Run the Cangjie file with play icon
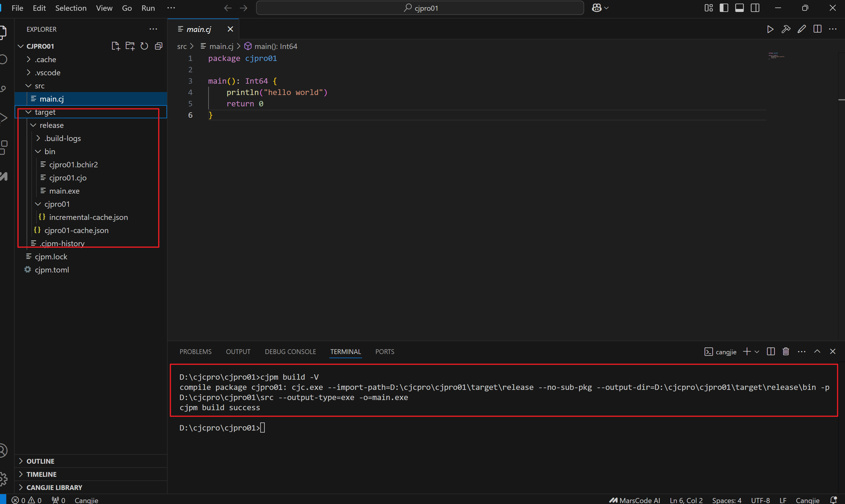The height and width of the screenshot is (504, 845). coord(770,29)
